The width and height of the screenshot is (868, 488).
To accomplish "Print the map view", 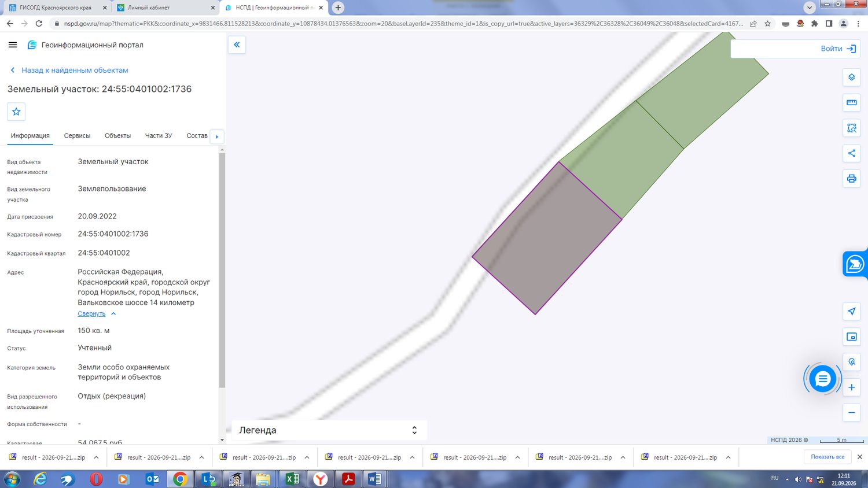I will click(852, 179).
